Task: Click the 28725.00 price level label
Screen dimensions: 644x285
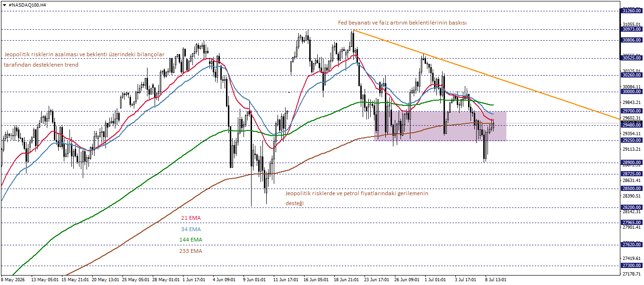Action: (x=632, y=174)
